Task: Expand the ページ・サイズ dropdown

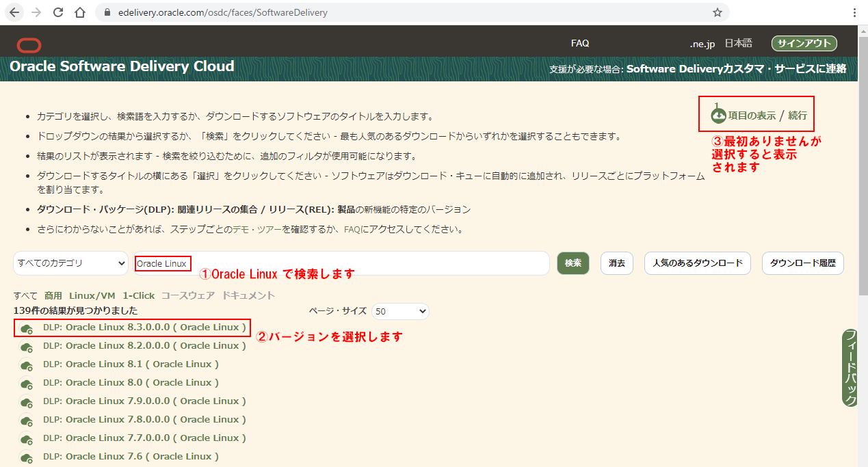Action: click(x=400, y=312)
